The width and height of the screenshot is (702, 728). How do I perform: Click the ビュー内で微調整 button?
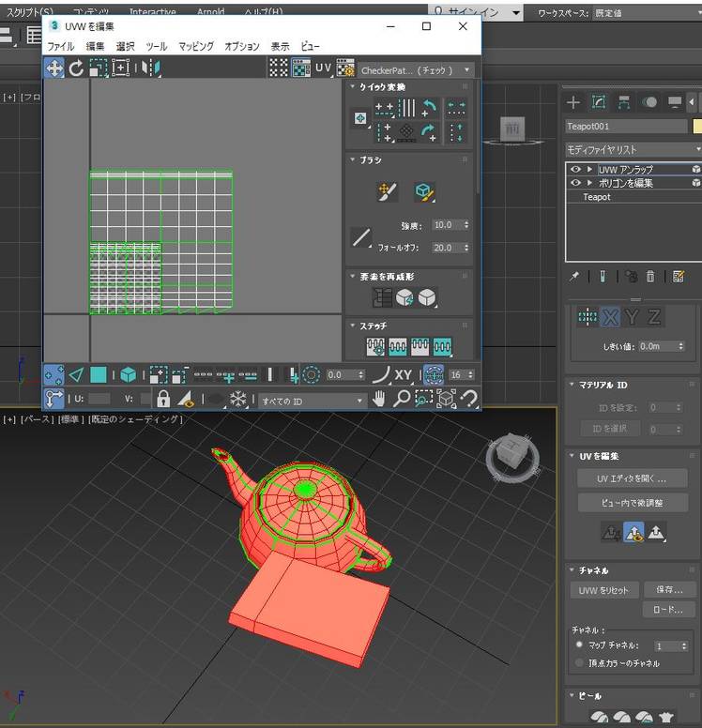[x=633, y=502]
